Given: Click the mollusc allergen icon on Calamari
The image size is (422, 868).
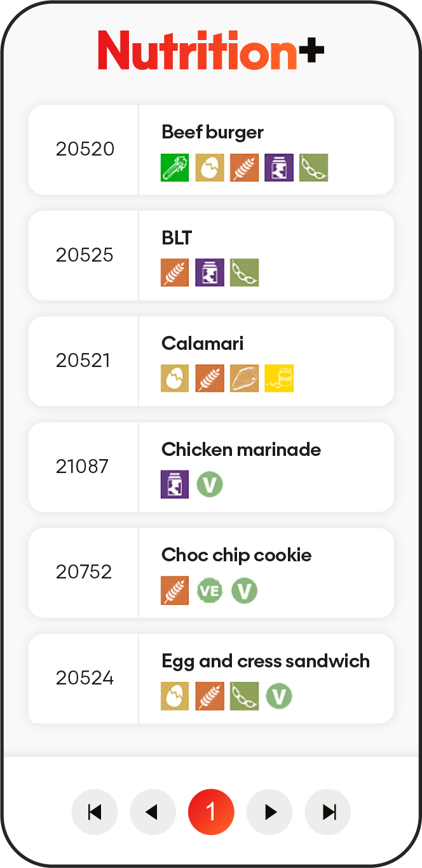Looking at the screenshot, I should pyautogui.click(x=244, y=379).
